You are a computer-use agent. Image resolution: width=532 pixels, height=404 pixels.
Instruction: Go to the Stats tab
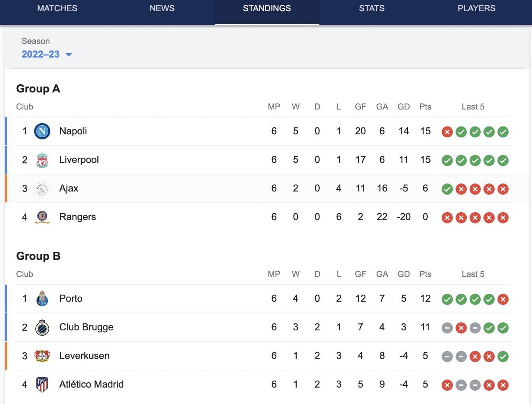372,8
